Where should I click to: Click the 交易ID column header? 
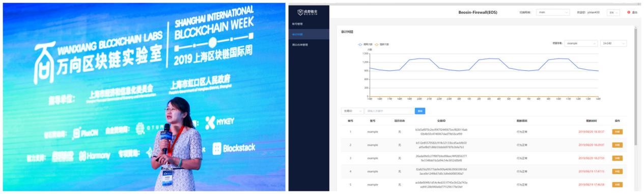coord(441,121)
